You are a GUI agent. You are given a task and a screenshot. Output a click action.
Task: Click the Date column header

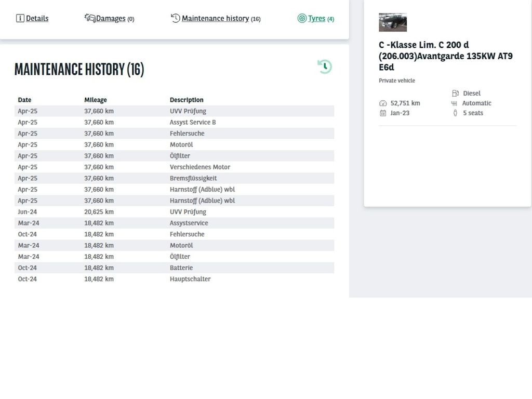coord(24,100)
